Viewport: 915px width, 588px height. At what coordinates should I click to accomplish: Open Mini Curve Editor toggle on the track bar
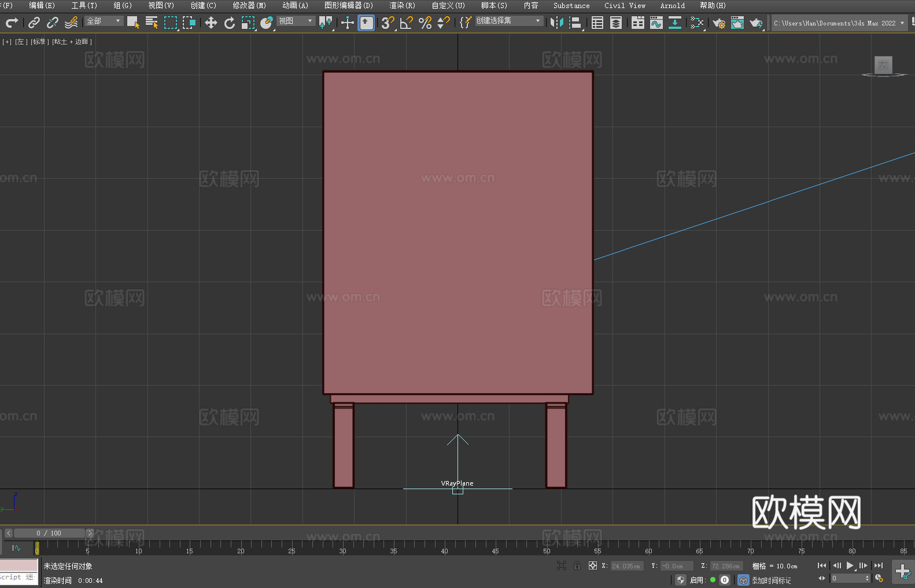(16, 548)
